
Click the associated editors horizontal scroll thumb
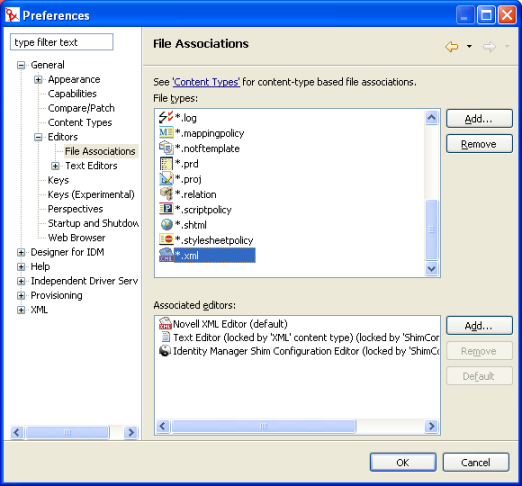click(x=263, y=426)
